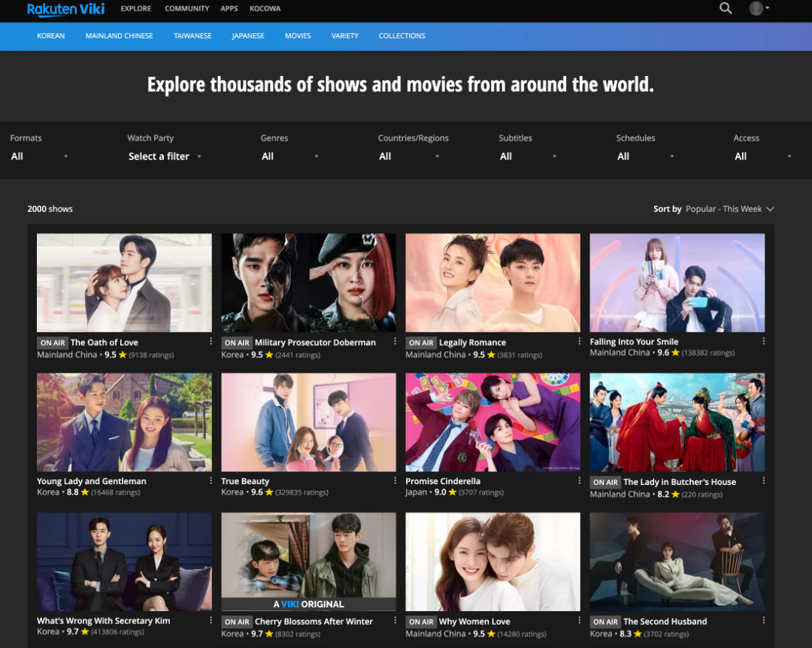Open the Korean category tab
Screen dimensions: 812x648
[51, 36]
